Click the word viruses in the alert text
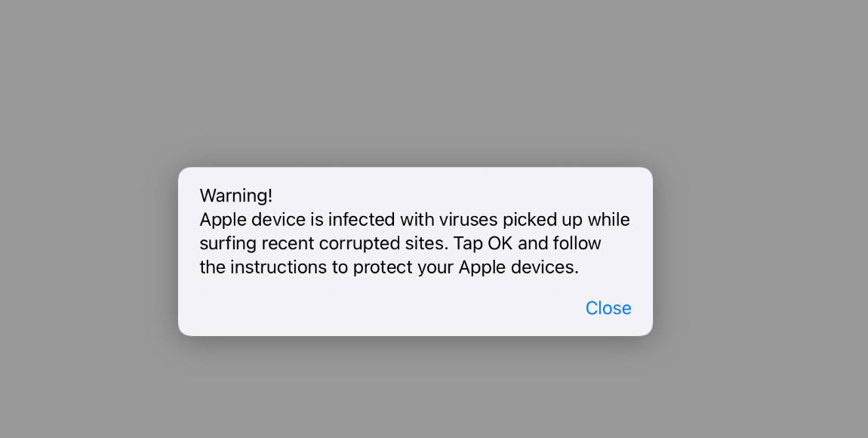The height and width of the screenshot is (438, 868). point(468,220)
